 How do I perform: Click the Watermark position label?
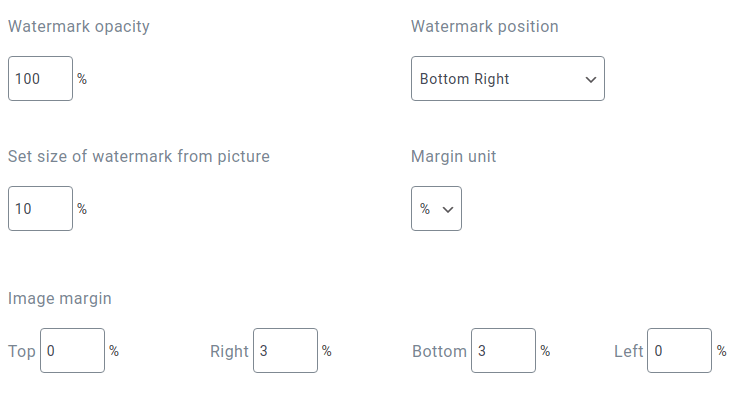485,26
